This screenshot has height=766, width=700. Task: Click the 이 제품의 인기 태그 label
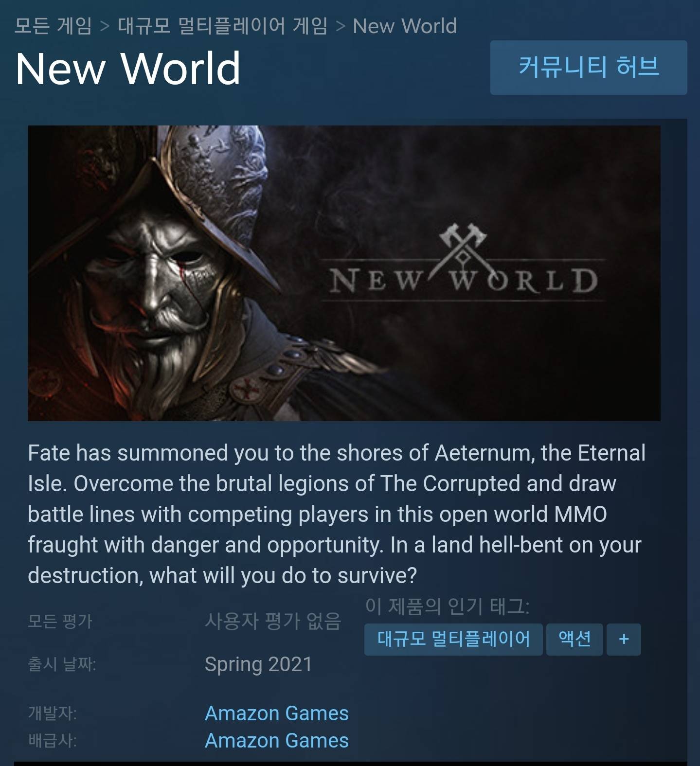(x=447, y=606)
